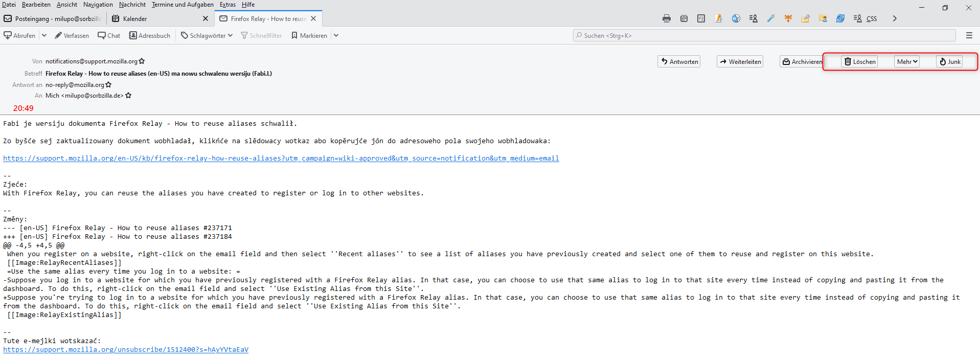
Task: Star the recipient Mich milupo@sorbzilla.de
Action: pos(128,96)
